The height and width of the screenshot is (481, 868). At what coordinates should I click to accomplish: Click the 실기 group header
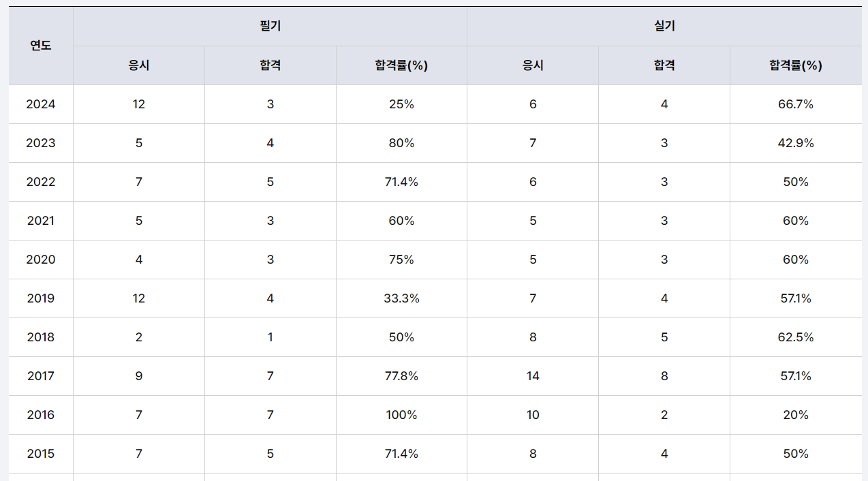(x=664, y=27)
